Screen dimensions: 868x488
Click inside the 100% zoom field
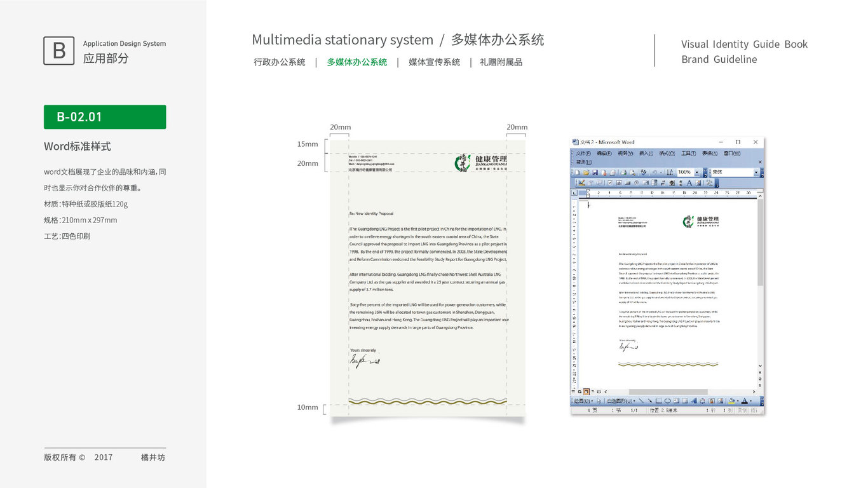click(x=685, y=172)
